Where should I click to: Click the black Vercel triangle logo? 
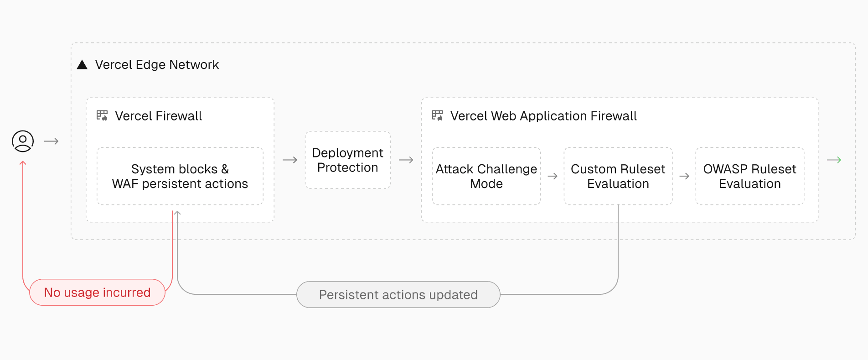point(82,65)
